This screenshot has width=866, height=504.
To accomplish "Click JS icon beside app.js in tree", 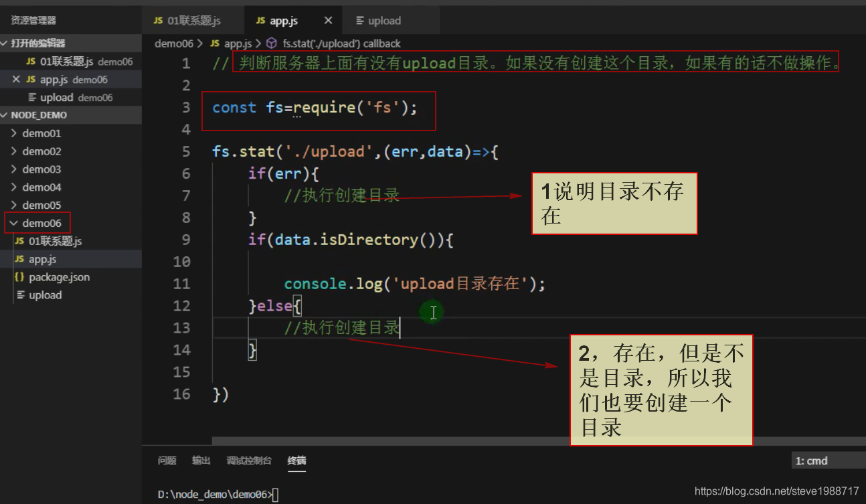I will pyautogui.click(x=19, y=259).
